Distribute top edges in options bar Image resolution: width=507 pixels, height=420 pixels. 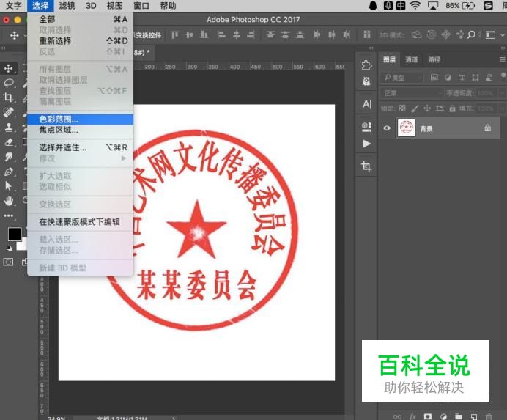(x=270, y=34)
